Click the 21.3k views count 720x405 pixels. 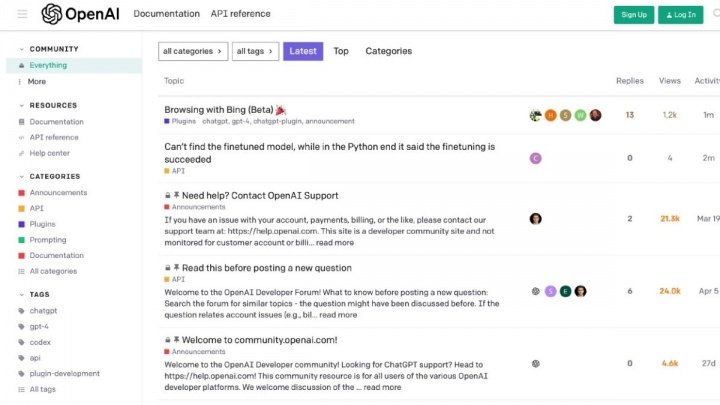click(x=669, y=219)
